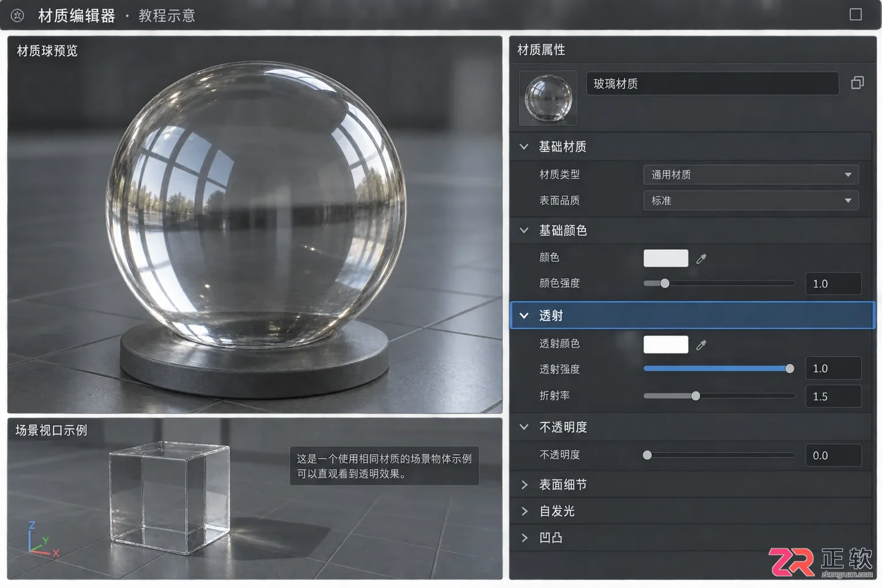Viewport: 882px width, 588px height.
Task: Click the app logo icon in title bar
Action: point(17,15)
